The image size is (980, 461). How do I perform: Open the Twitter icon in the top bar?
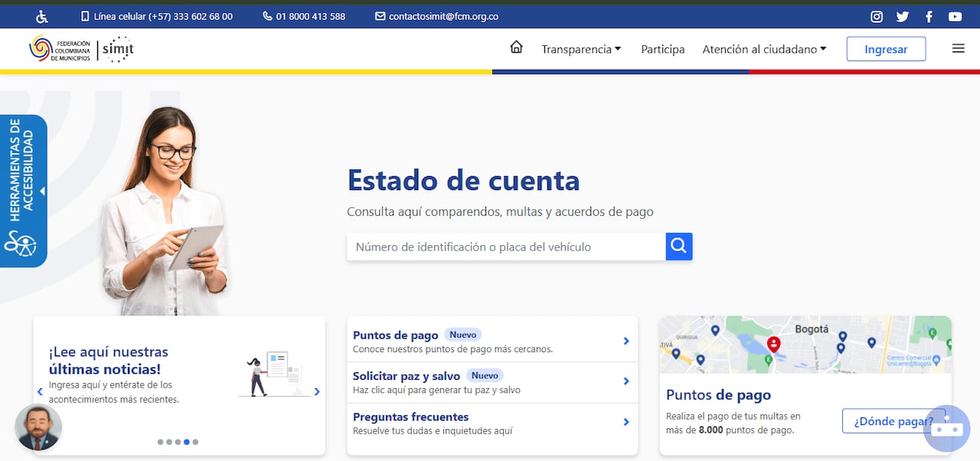click(x=902, y=15)
